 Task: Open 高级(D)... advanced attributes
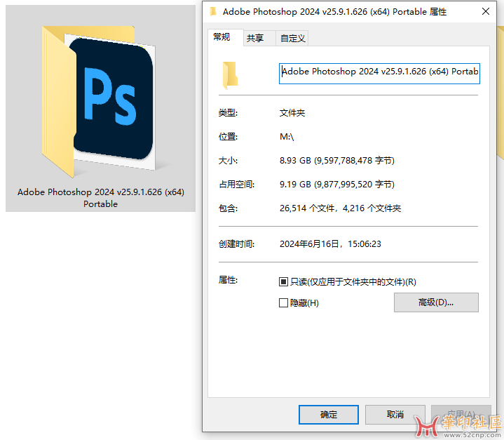[x=436, y=302]
